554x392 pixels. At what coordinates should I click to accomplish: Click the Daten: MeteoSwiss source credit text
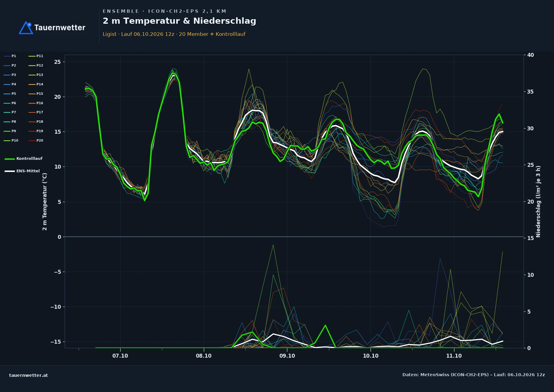pos(474,375)
